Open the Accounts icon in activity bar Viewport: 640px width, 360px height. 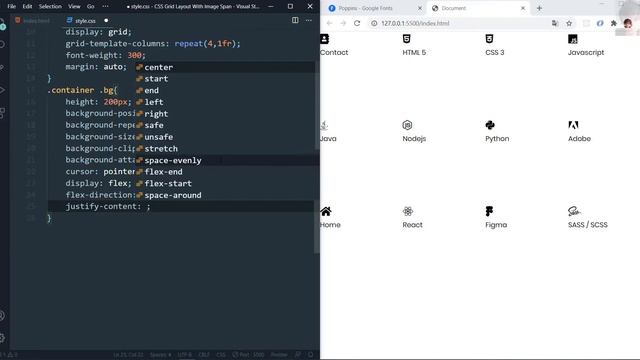pos(3,316)
